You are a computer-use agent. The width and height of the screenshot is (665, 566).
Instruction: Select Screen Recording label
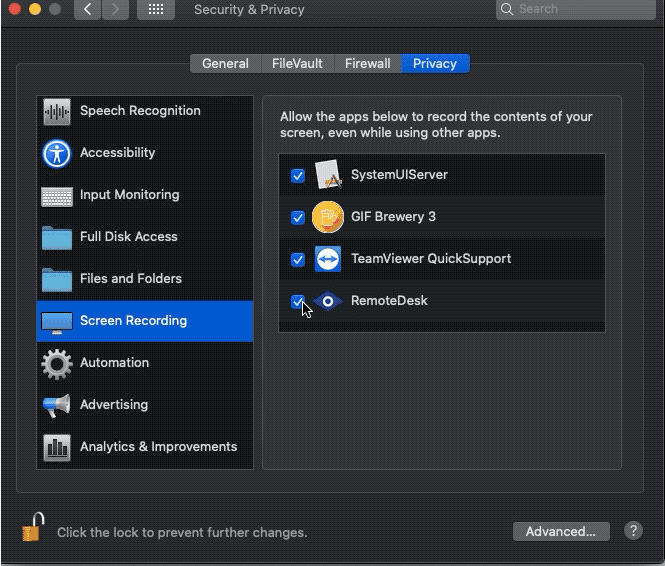tap(134, 321)
